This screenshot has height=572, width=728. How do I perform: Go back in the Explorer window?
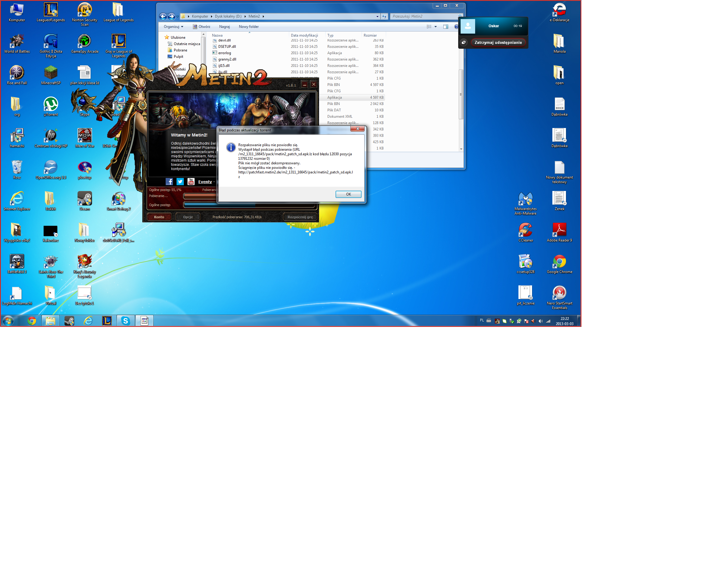click(163, 16)
